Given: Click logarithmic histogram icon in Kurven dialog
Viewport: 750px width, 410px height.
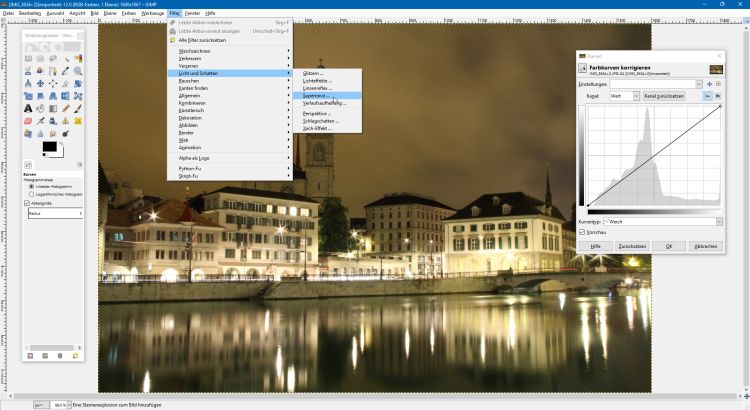Looking at the screenshot, I should click(x=717, y=96).
